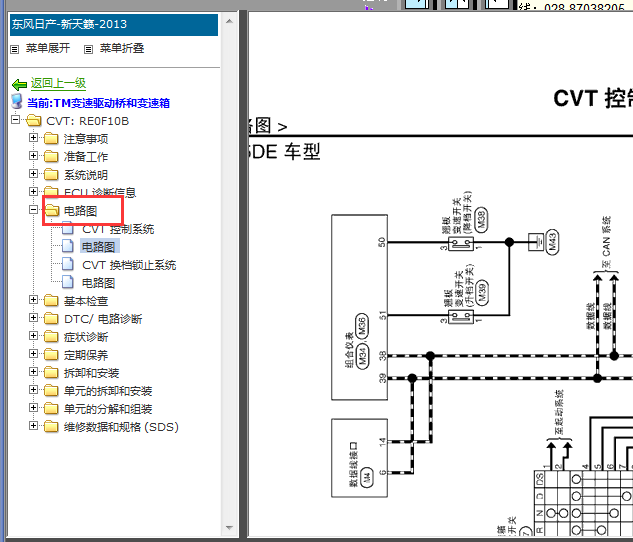Select the 基本检查 label

86,301
